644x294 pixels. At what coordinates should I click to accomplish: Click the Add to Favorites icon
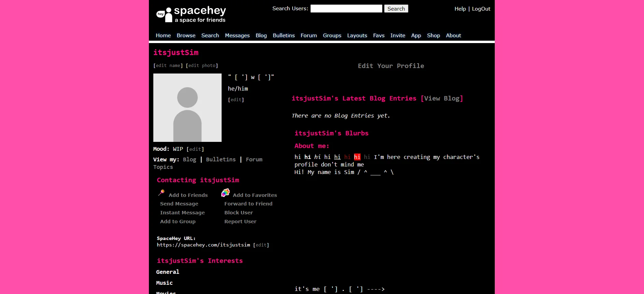tap(225, 193)
